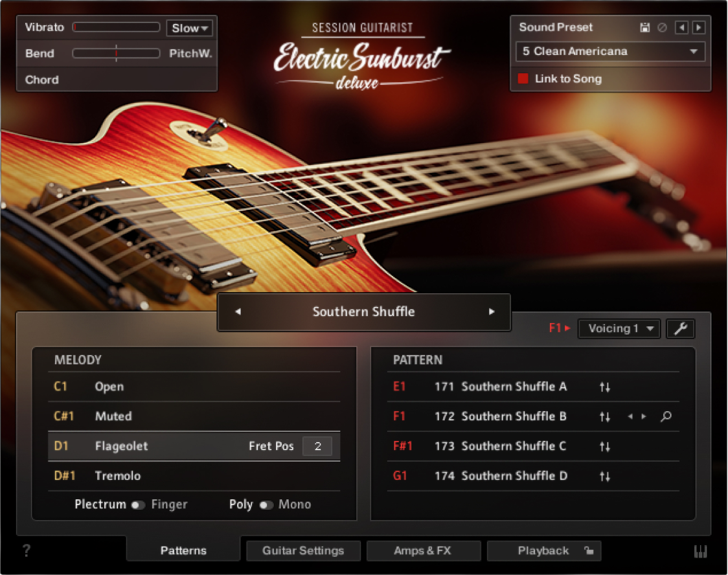Adjust the Bend PitchW slider
The image size is (728, 575).
117,54
